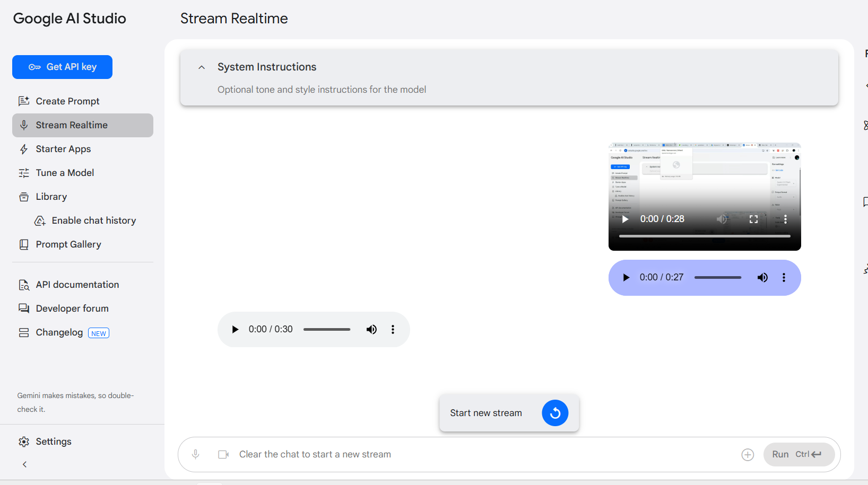Click the 0:00 / 0:28 video time readout
Viewport: 868px width, 485px height.
tap(662, 219)
